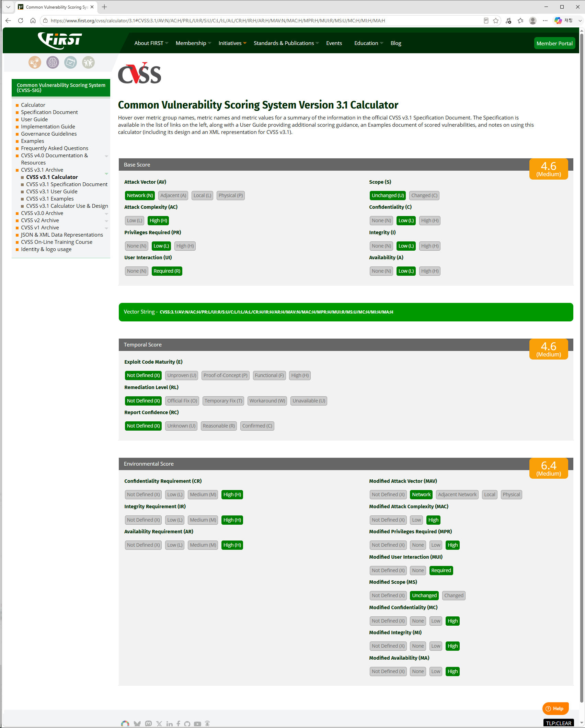Open the GitHub footer icon

[x=187, y=724]
